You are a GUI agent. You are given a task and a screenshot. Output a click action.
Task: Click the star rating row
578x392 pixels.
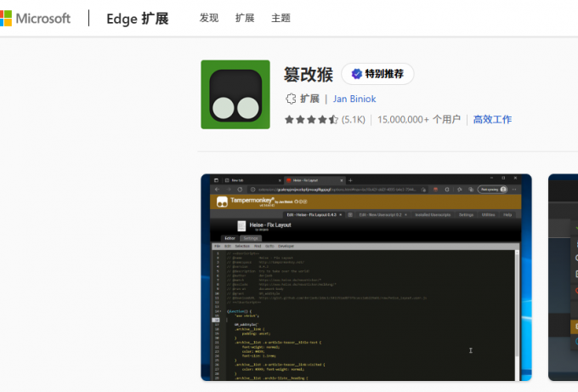coord(311,120)
